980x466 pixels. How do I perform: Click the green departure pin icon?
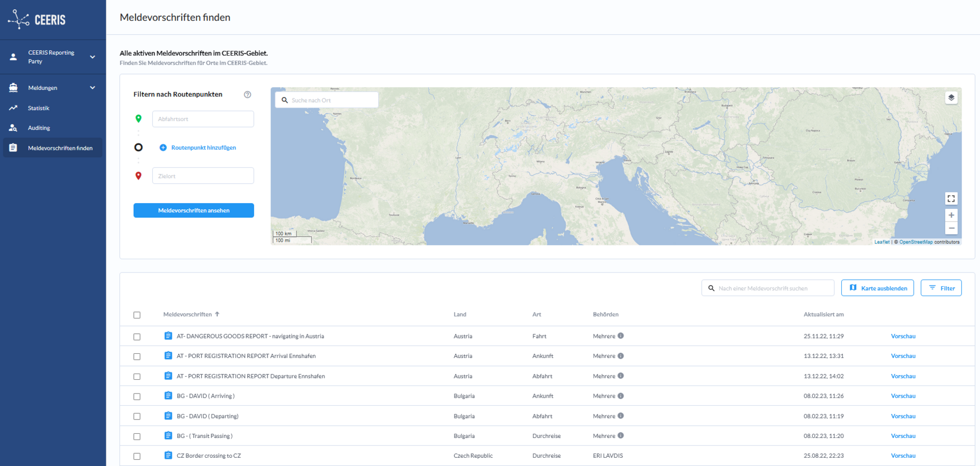pos(138,118)
